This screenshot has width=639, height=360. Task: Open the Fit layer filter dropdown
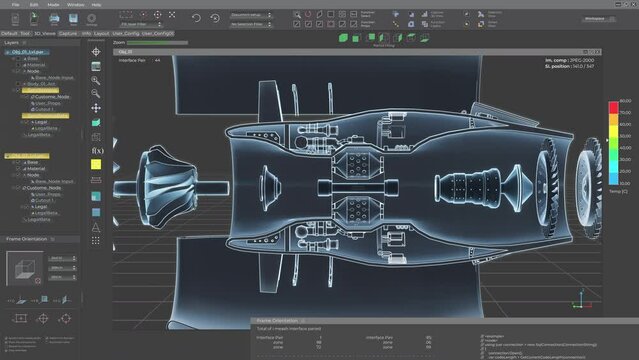point(141,24)
